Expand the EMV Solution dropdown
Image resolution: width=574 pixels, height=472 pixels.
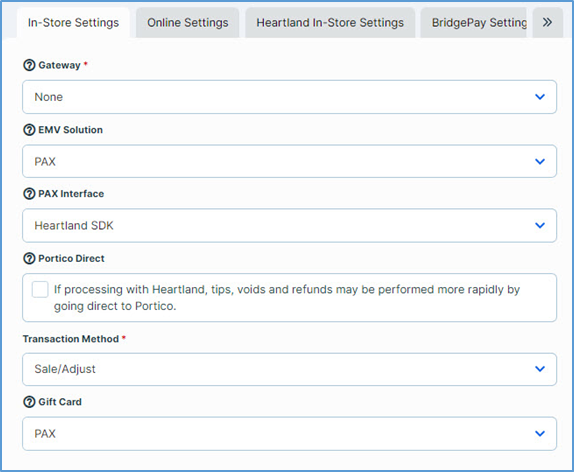[289, 161]
